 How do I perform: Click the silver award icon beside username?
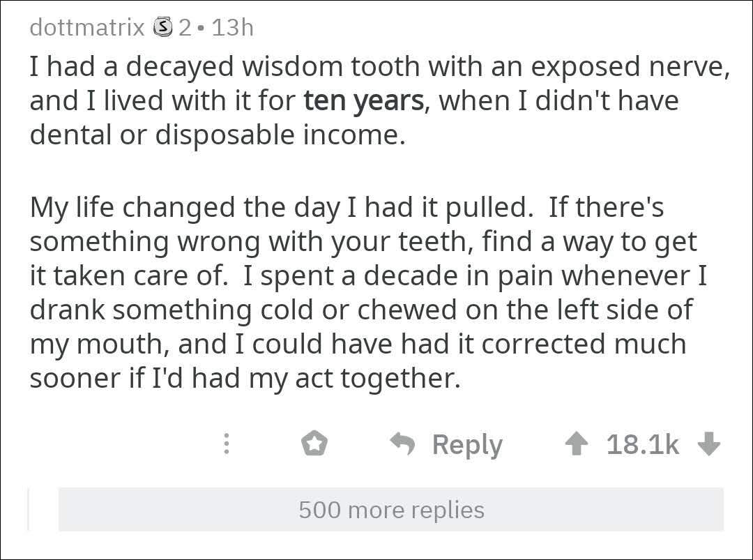[162, 28]
